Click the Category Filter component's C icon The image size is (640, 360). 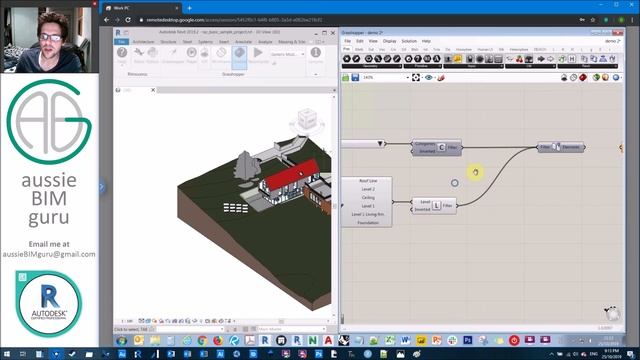tap(441, 147)
